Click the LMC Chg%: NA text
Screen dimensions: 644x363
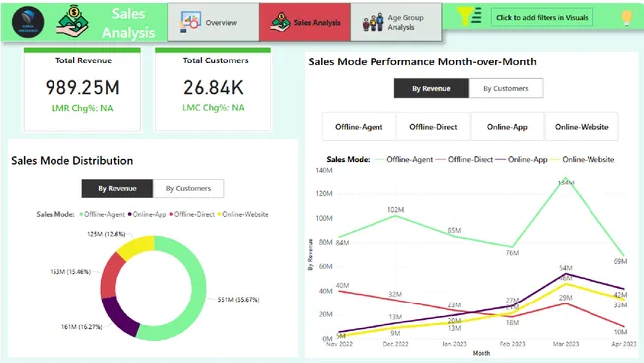[213, 108]
